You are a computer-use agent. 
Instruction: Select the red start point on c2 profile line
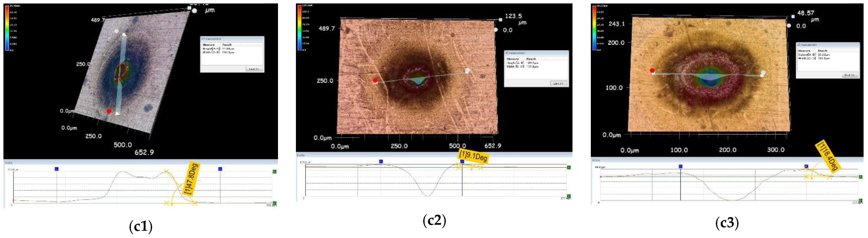pos(375,80)
